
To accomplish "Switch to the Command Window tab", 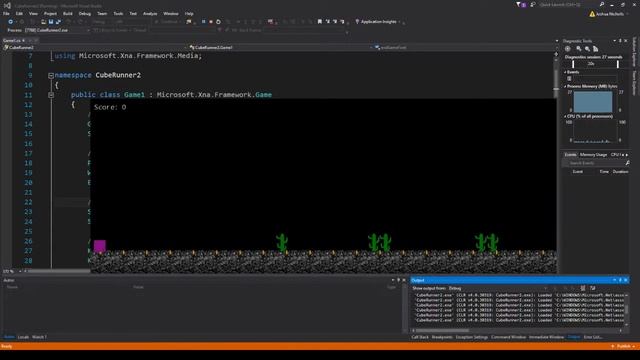I will tap(508, 337).
